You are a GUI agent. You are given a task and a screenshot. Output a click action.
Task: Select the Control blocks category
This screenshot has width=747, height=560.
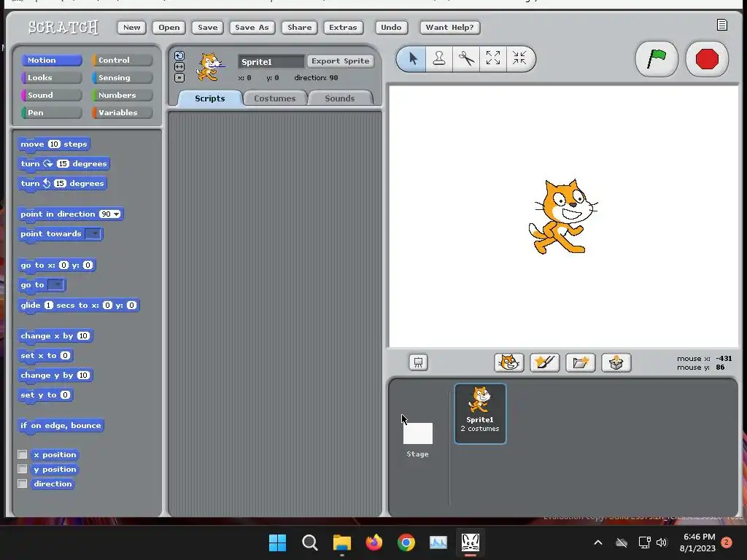[x=122, y=60]
